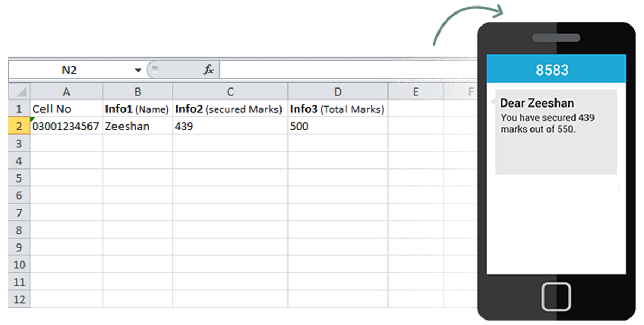Image resolution: width=644 pixels, height=325 pixels.
Task: Select the cell with name Zeeshan
Action: pyautogui.click(x=137, y=127)
